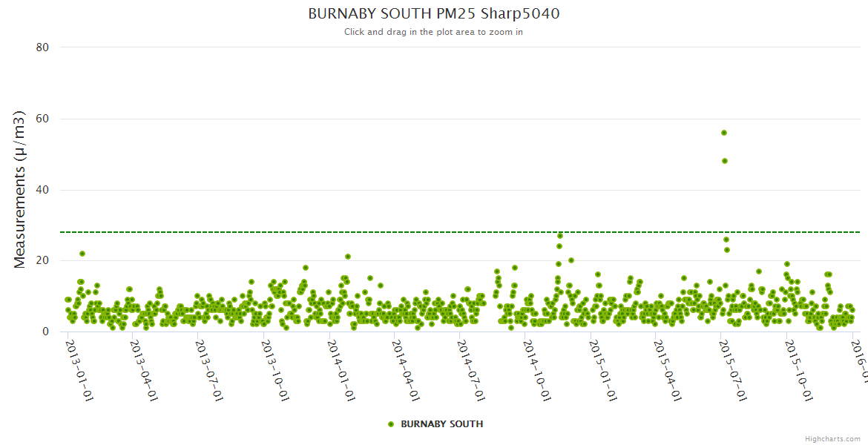Click the 80 label on the y-axis
The height and width of the screenshot is (445, 868).
[42, 47]
